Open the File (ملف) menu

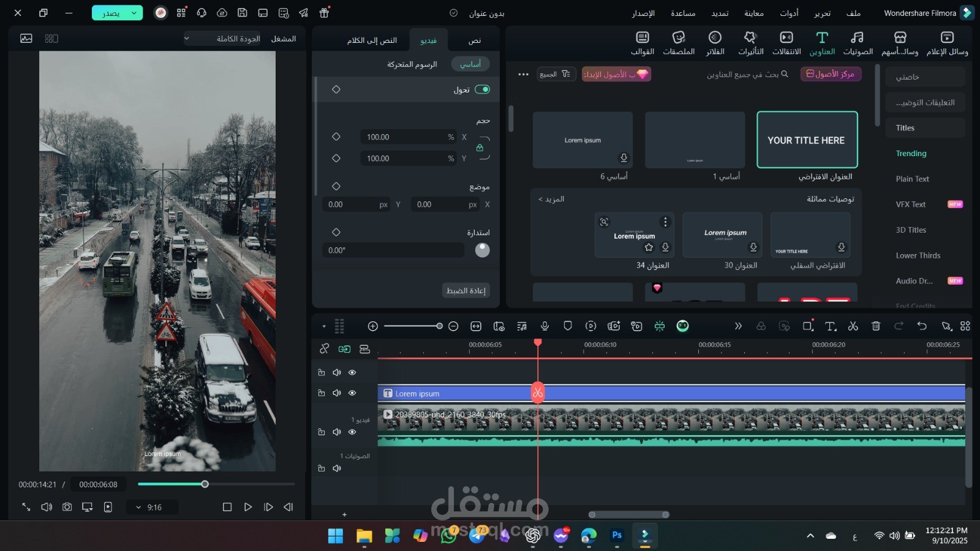point(853,13)
